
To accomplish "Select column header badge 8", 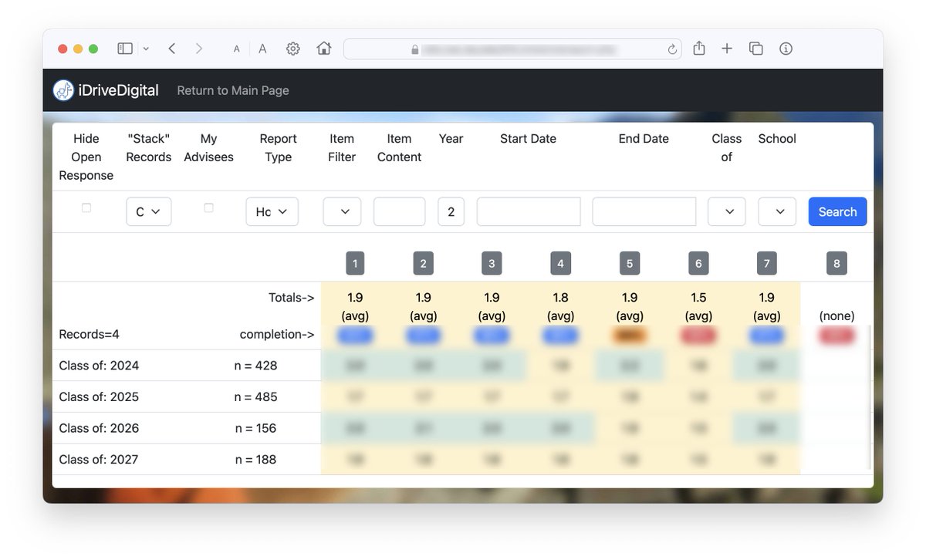I will (x=836, y=263).
